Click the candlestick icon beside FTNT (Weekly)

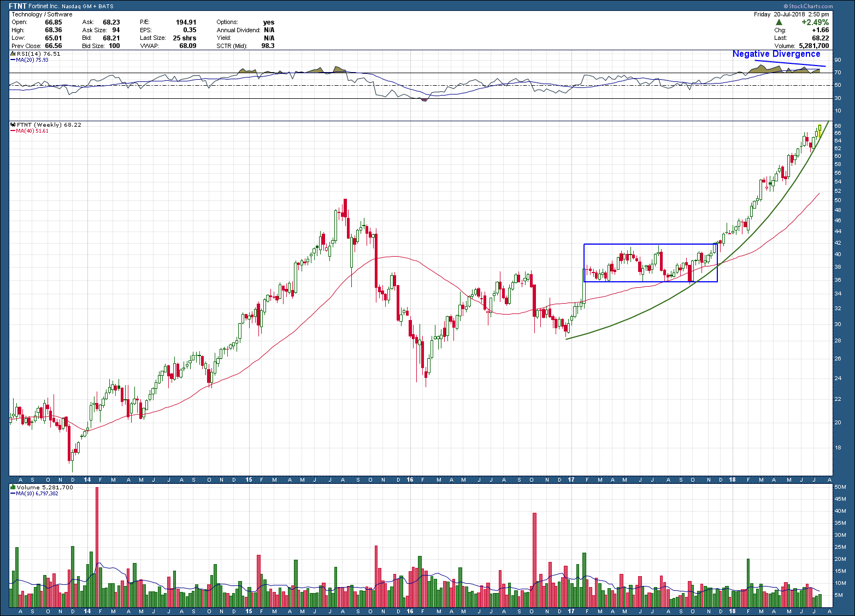[13, 125]
